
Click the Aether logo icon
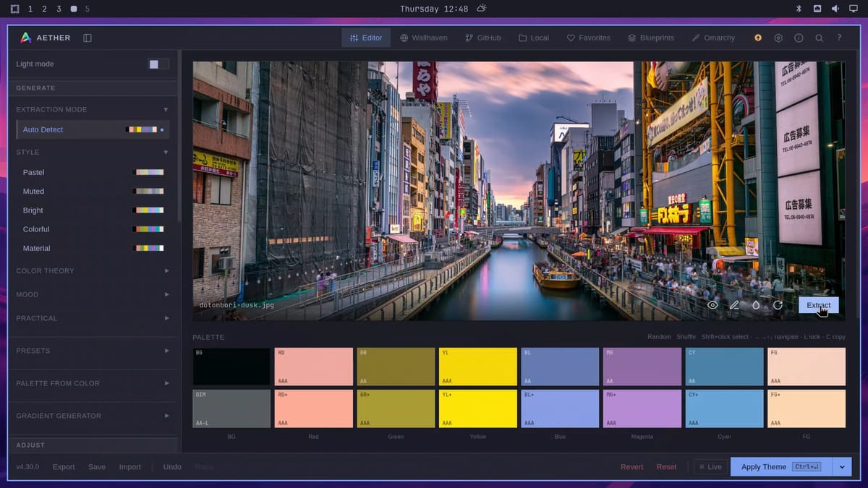click(x=25, y=38)
